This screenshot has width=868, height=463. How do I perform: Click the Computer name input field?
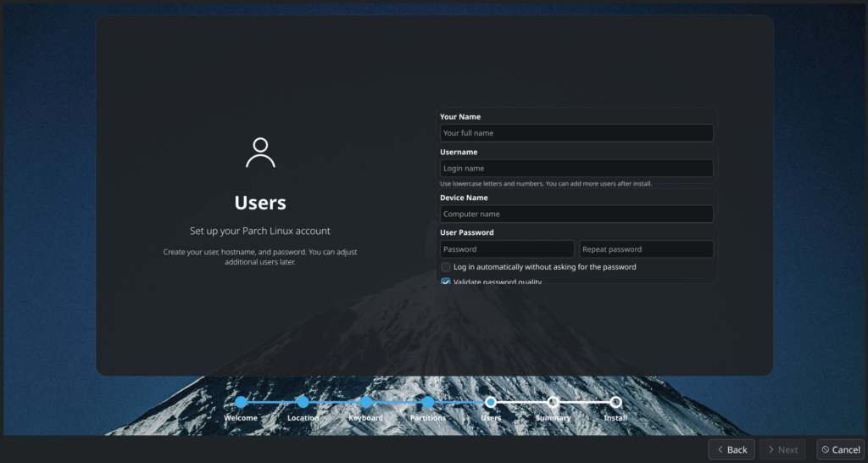tap(576, 214)
